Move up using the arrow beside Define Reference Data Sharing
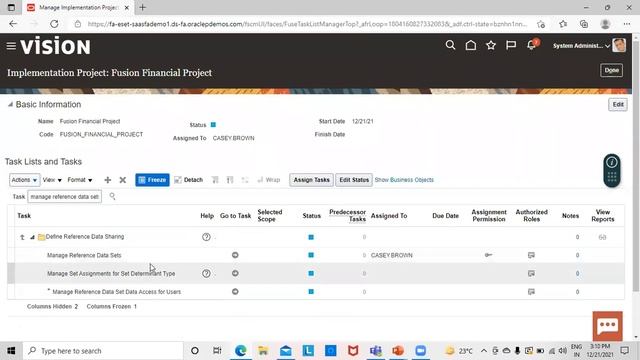The height and width of the screenshot is (360, 640). (22, 237)
